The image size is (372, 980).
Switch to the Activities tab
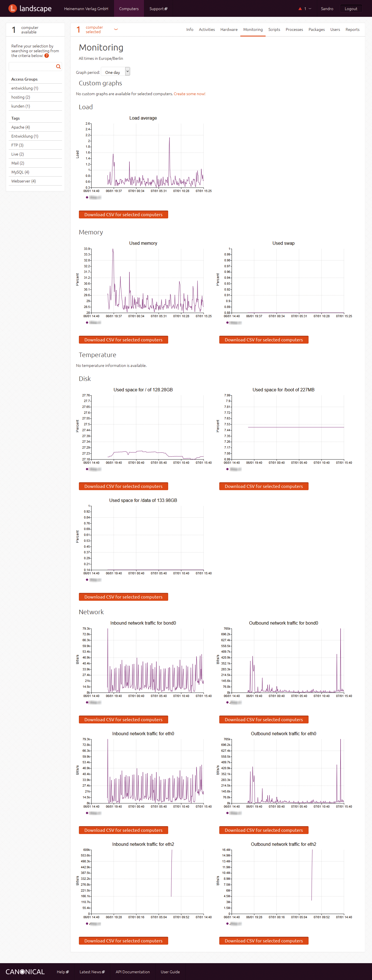click(207, 30)
